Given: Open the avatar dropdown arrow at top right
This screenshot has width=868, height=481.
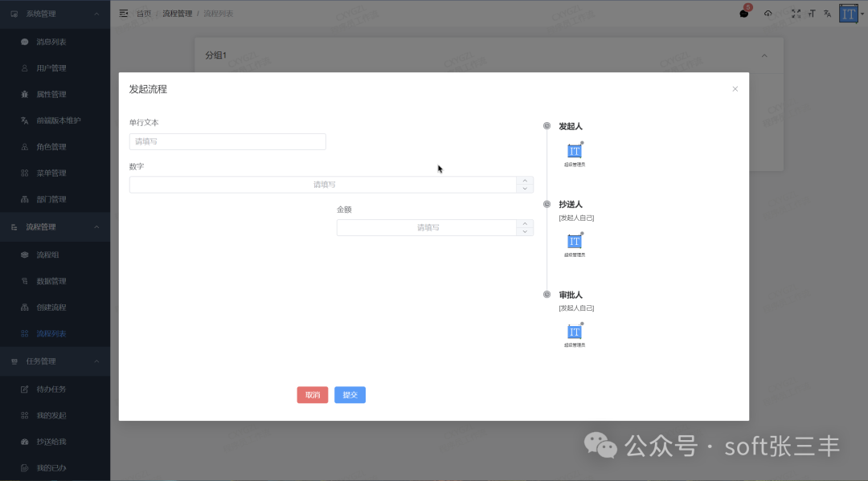Looking at the screenshot, I should [862, 14].
